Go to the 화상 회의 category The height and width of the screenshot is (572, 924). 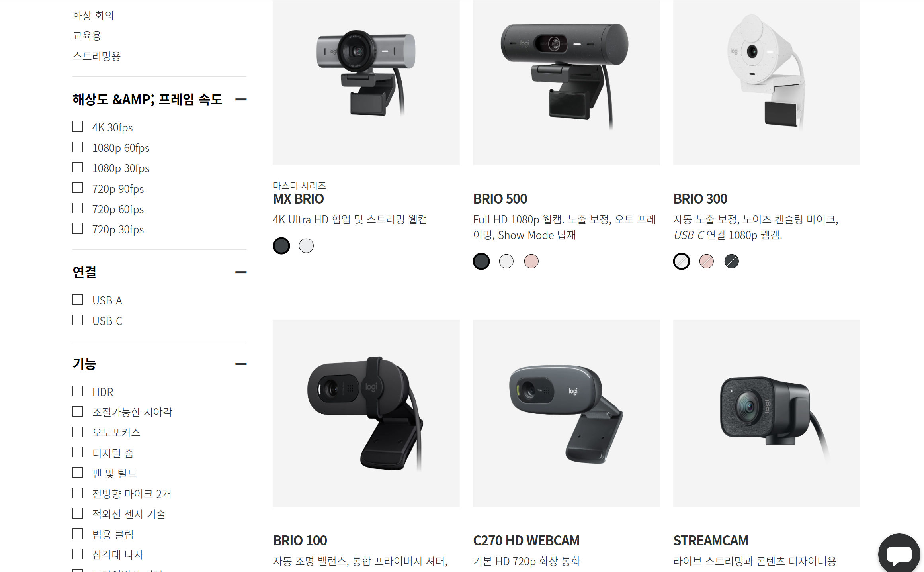[93, 16]
